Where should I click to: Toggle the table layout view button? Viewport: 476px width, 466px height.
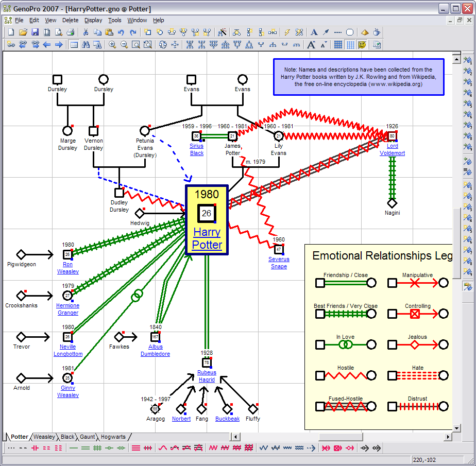tap(74, 45)
